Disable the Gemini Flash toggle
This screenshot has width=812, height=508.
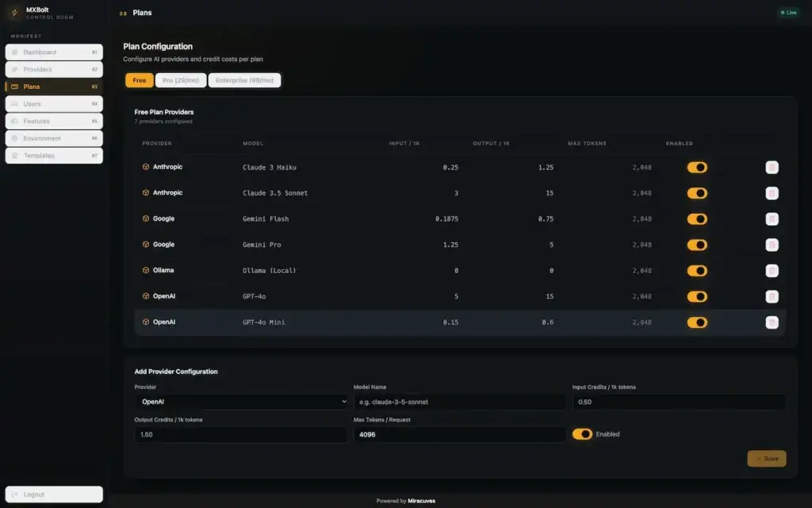(697, 219)
